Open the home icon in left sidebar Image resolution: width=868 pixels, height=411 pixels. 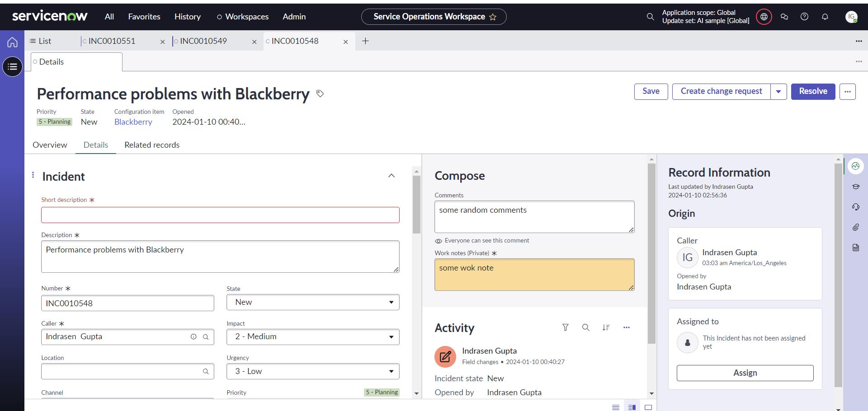(x=12, y=42)
